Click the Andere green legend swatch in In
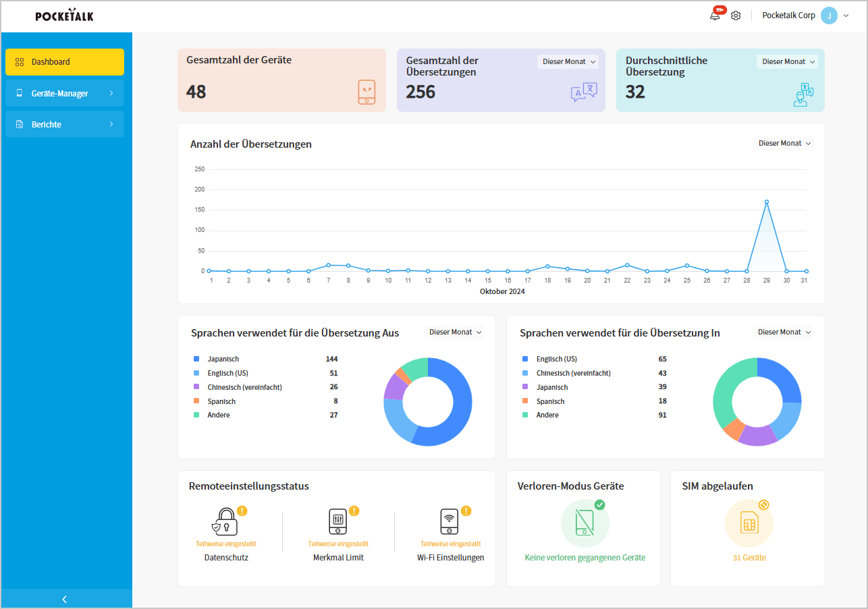The height and width of the screenshot is (609, 868). click(x=525, y=415)
